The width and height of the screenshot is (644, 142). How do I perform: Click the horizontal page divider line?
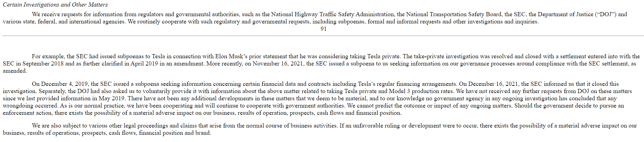tap(323, 36)
